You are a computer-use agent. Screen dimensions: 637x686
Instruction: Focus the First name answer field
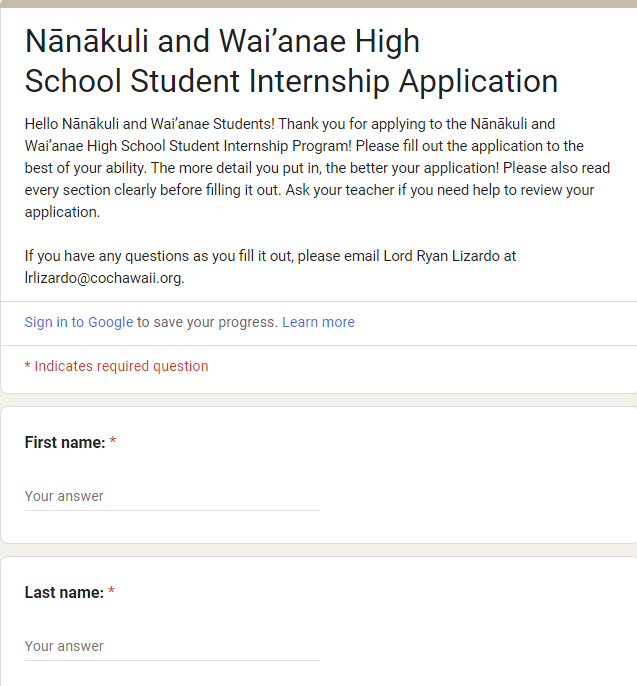(x=172, y=497)
